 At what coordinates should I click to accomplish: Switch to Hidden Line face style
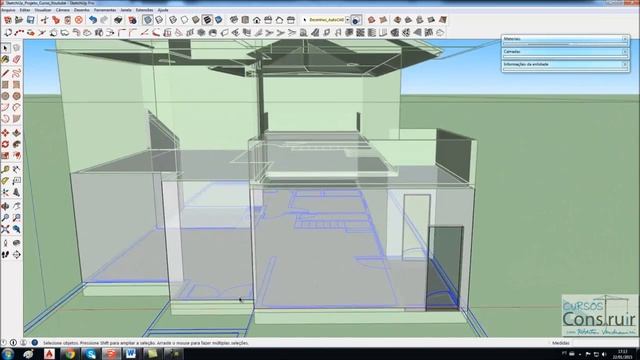[184, 20]
